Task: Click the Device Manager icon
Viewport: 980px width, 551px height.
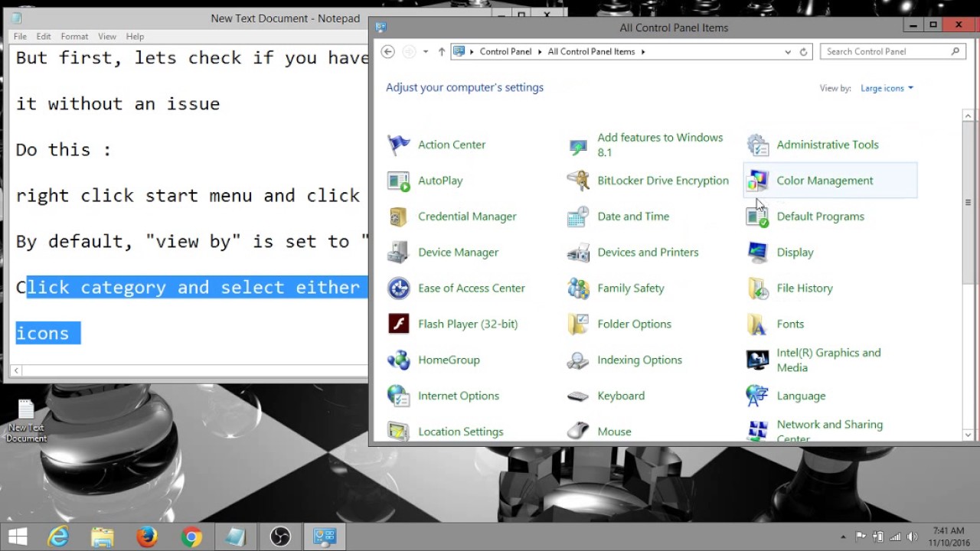Action: point(399,253)
